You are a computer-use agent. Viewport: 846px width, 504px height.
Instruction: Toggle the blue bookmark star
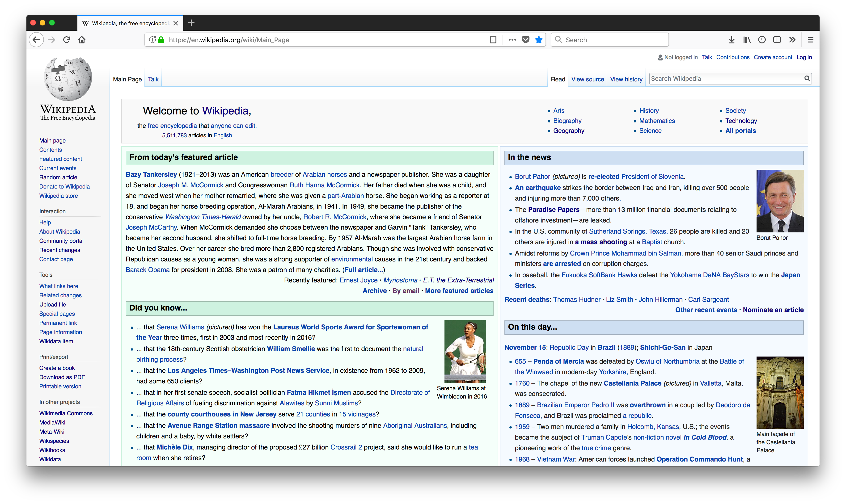pos(539,40)
